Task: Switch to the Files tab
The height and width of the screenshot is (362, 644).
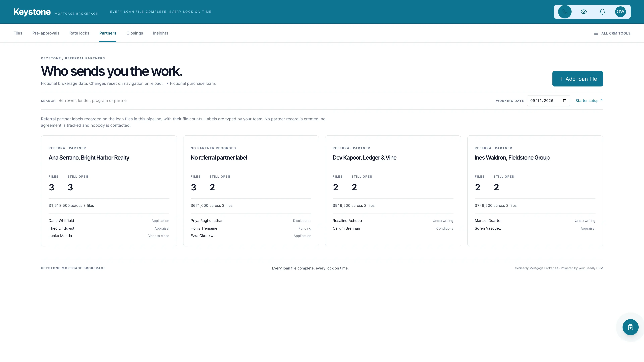Action: tap(18, 33)
